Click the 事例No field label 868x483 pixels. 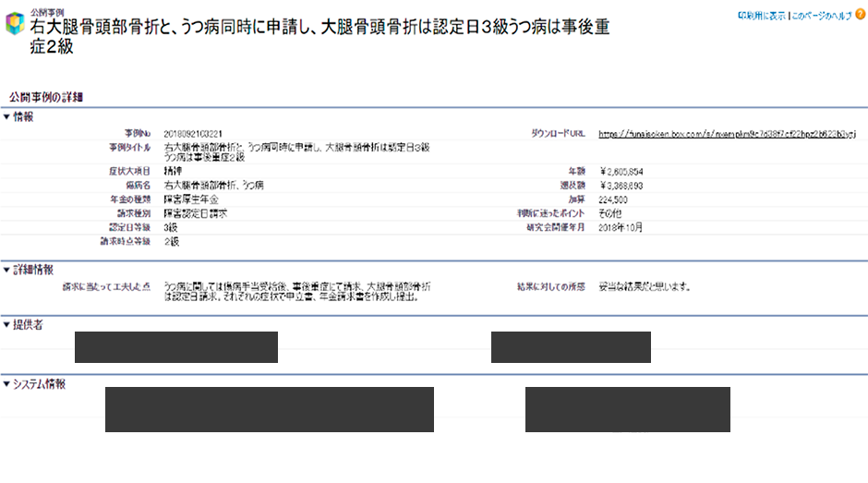click(138, 134)
